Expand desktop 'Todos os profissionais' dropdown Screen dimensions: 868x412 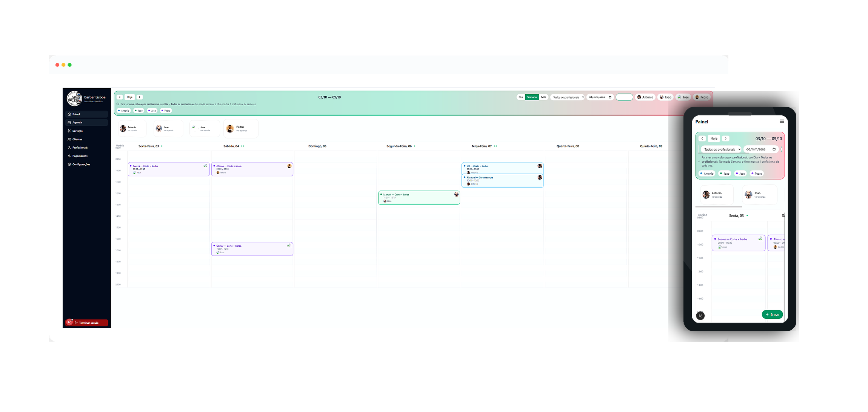click(567, 97)
